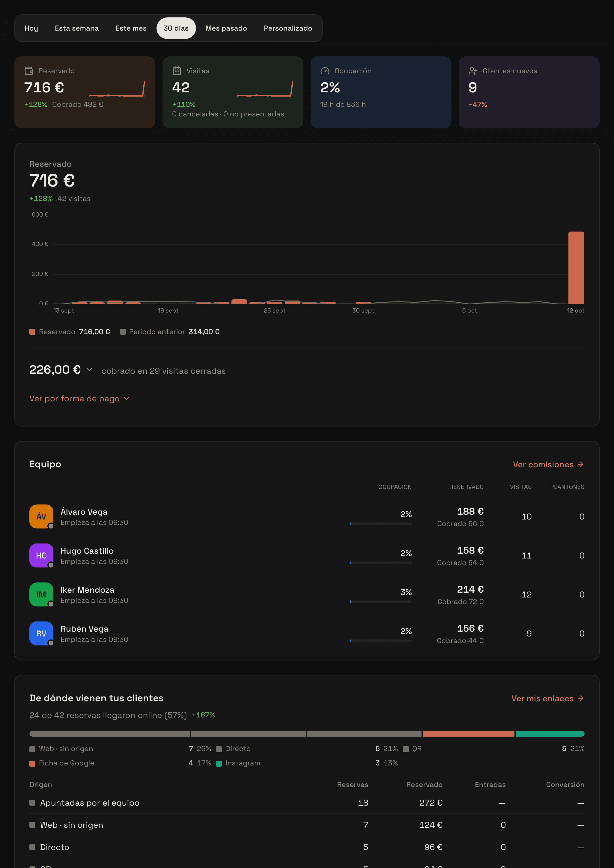The width and height of the screenshot is (614, 868).
Task: Click the gauge icon beside Ocupación
Action: click(x=325, y=71)
